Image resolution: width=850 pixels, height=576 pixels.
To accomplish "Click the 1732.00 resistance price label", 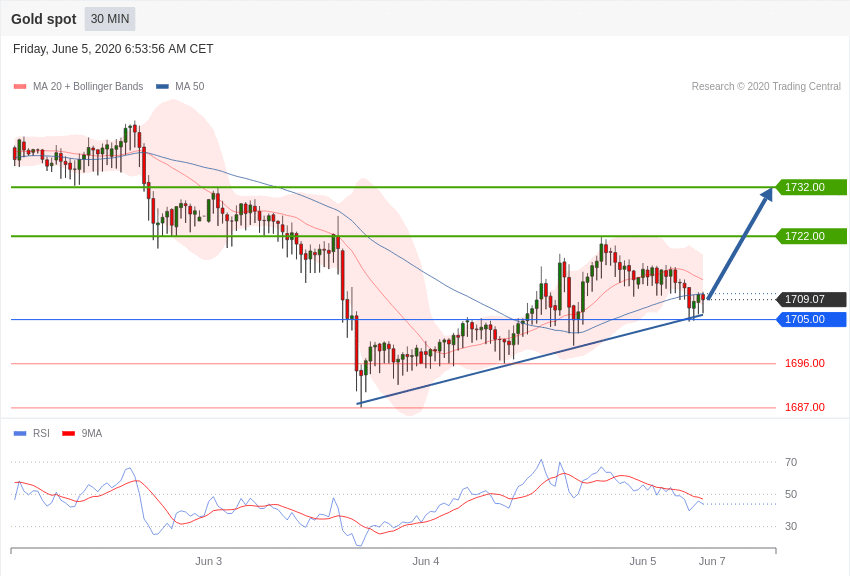I will tap(810, 187).
